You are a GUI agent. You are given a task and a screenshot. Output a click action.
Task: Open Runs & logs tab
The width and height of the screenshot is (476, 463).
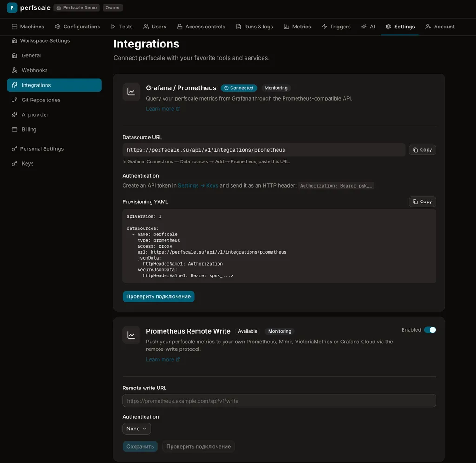coord(254,27)
